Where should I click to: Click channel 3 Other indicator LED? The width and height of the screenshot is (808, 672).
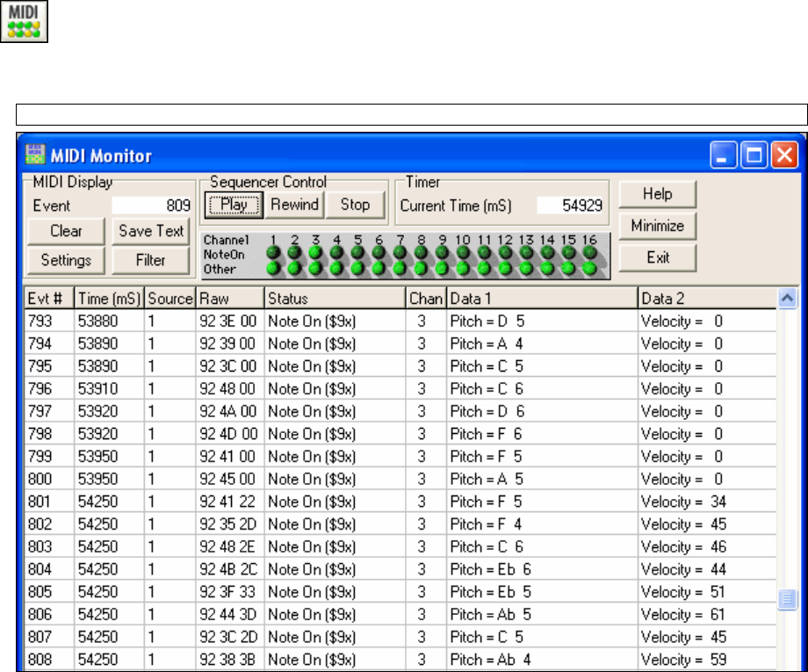tap(315, 268)
